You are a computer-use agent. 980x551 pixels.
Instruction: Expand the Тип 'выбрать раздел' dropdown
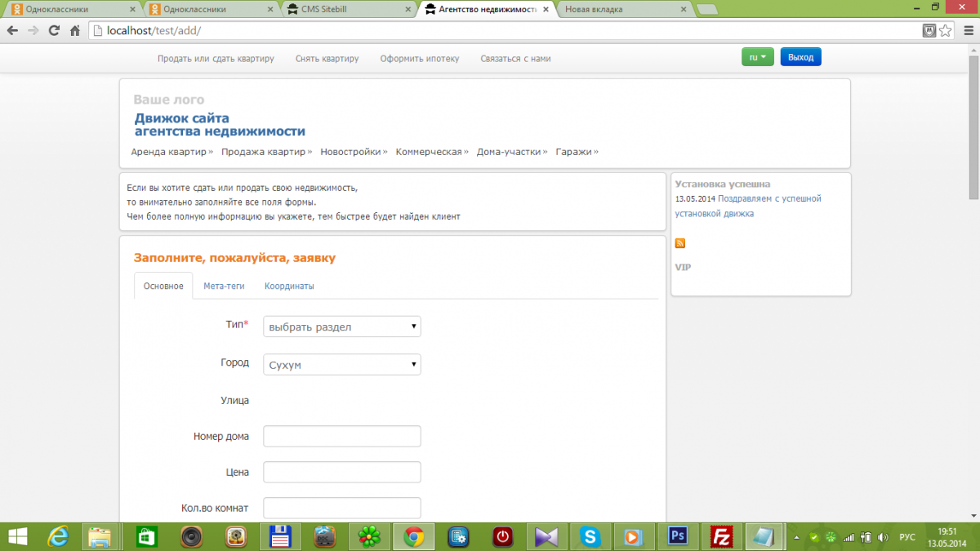(x=342, y=327)
